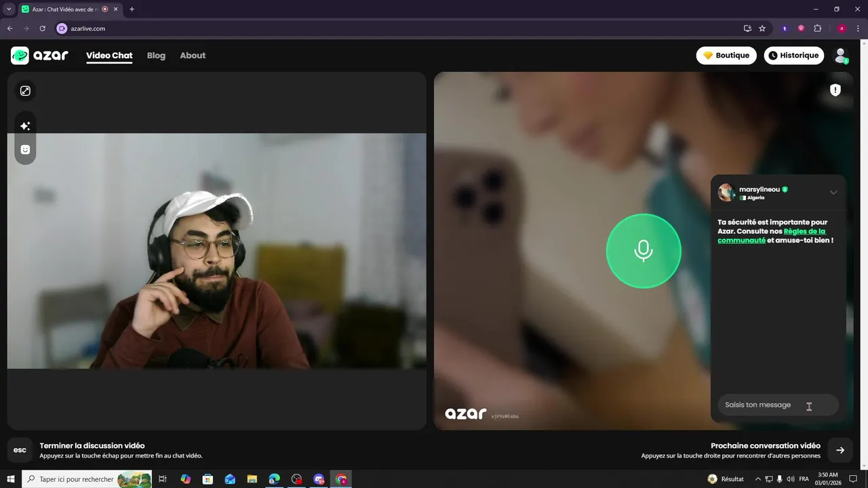The width and height of the screenshot is (868, 488).
Task: Click the Azar logo
Action: click(x=39, y=56)
